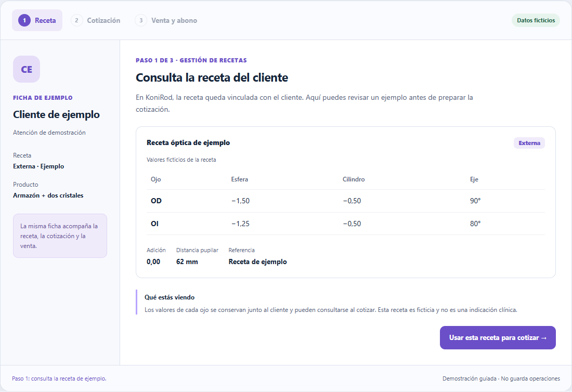The height and width of the screenshot is (392, 572).
Task: Click the step 1 number circle
Action: [24, 20]
